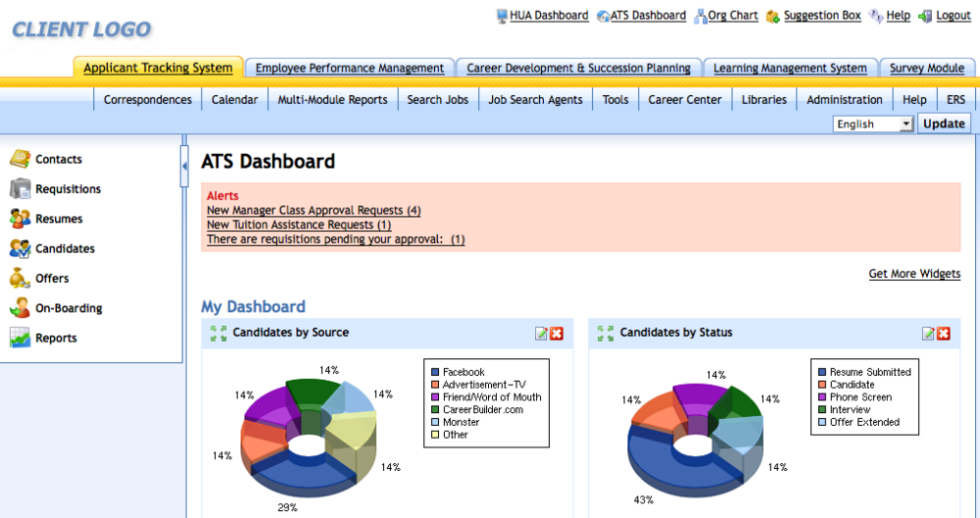Viewport: 980px width, 518px height.
Task: Open the Offers money bag icon
Action: (x=20, y=278)
